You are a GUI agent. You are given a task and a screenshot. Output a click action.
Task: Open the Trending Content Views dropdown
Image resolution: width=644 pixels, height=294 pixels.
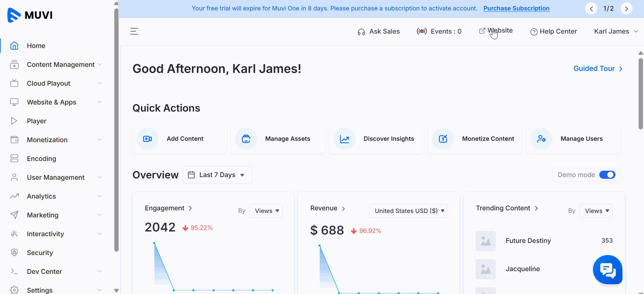pyautogui.click(x=596, y=211)
